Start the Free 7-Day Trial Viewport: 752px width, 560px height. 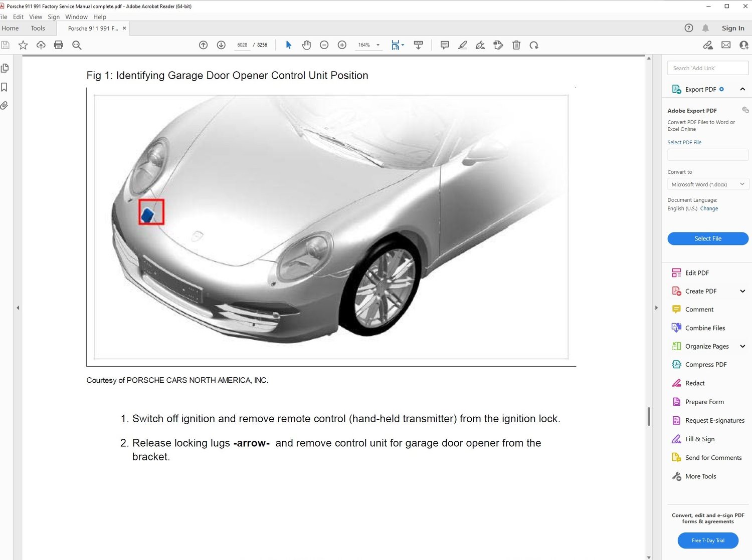point(708,540)
